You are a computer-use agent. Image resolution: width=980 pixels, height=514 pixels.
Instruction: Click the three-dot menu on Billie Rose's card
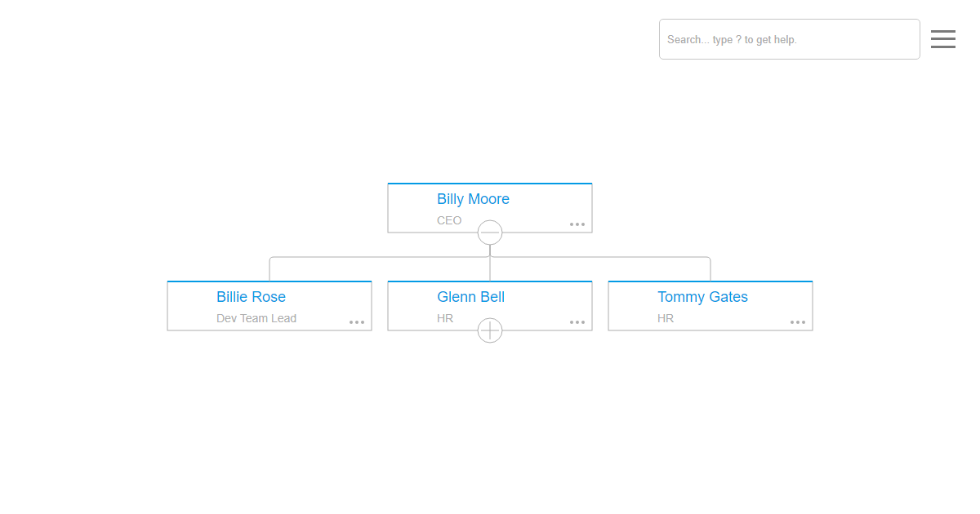point(357,322)
